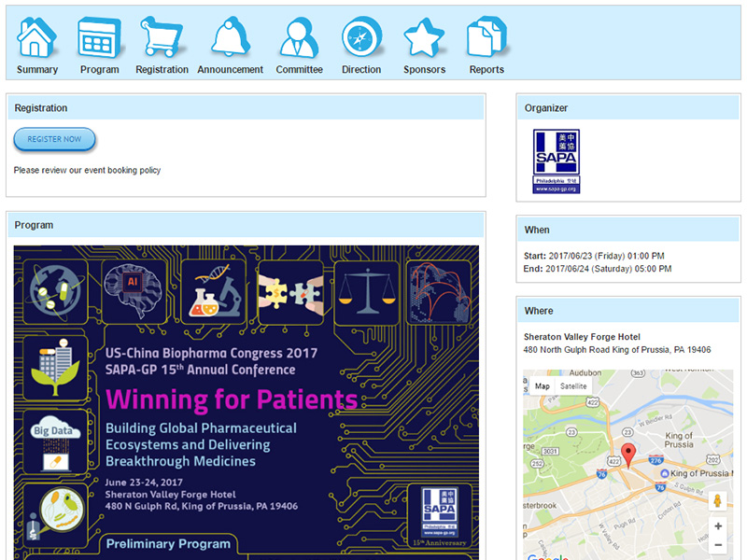Switch map to Satellite view
The image size is (747, 560).
(573, 385)
